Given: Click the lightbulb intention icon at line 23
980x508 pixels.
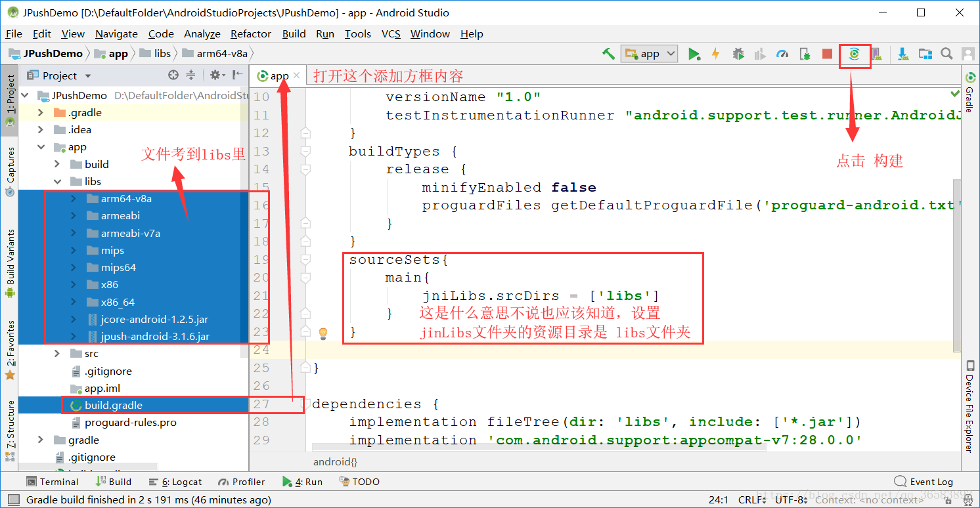Looking at the screenshot, I should tap(323, 333).
